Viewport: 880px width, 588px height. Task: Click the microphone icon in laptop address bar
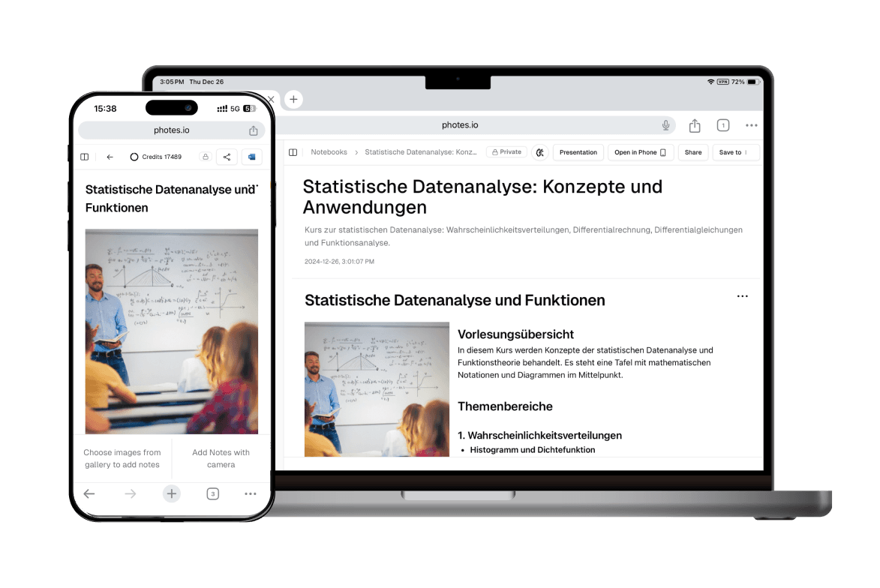coord(665,125)
